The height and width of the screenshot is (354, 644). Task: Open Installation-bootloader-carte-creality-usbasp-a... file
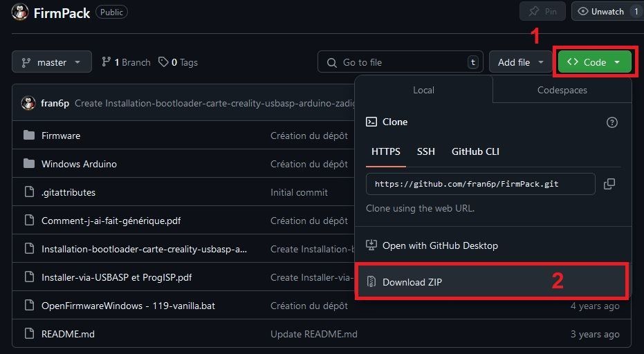pos(144,249)
